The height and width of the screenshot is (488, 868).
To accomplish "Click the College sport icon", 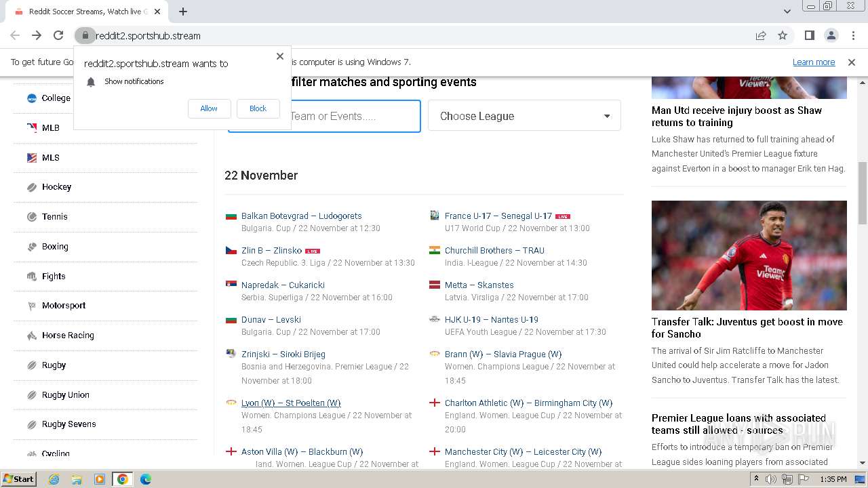I will pyautogui.click(x=32, y=98).
